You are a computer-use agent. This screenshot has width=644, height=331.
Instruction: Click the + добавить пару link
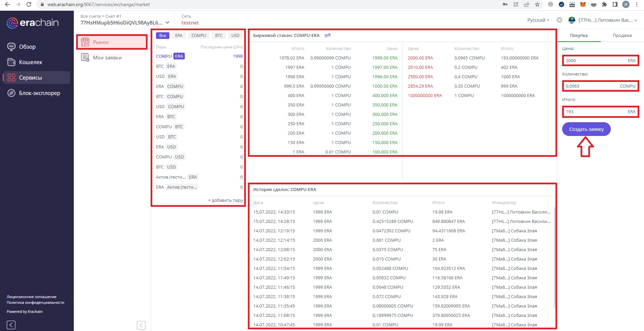(225, 200)
